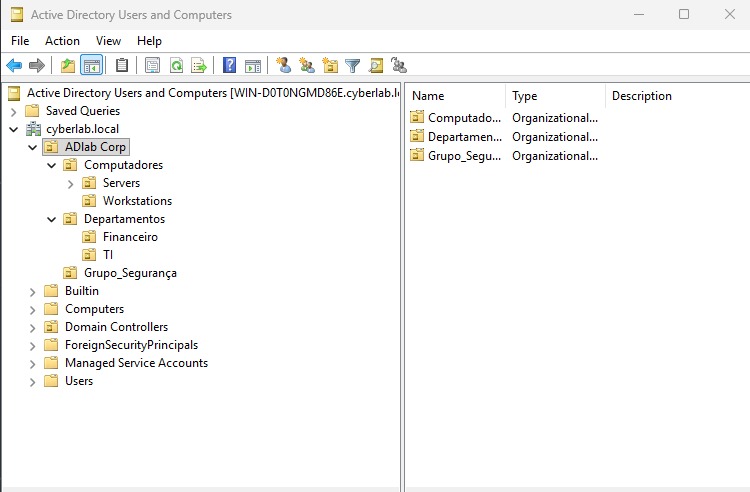
Task: Click the Export List toolbar icon
Action: [199, 65]
